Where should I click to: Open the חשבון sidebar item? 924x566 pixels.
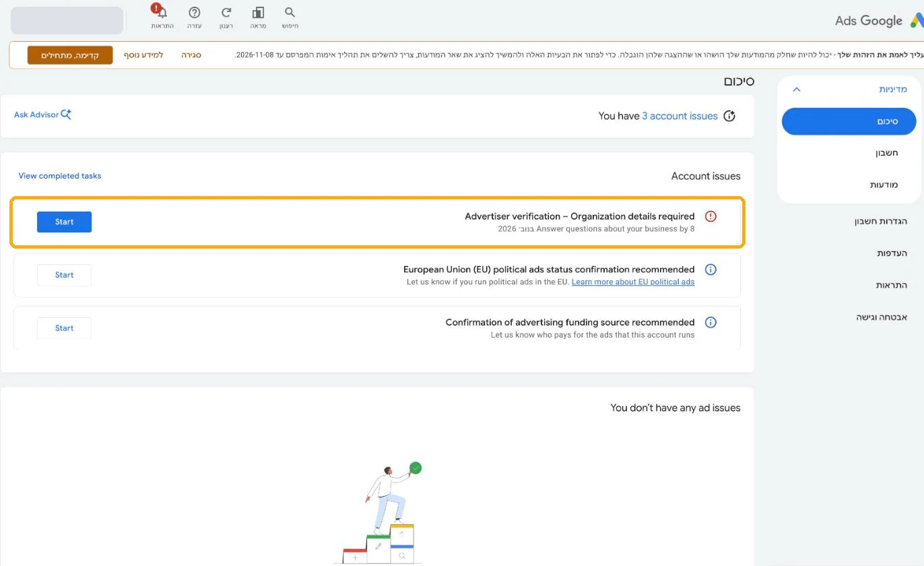click(886, 153)
